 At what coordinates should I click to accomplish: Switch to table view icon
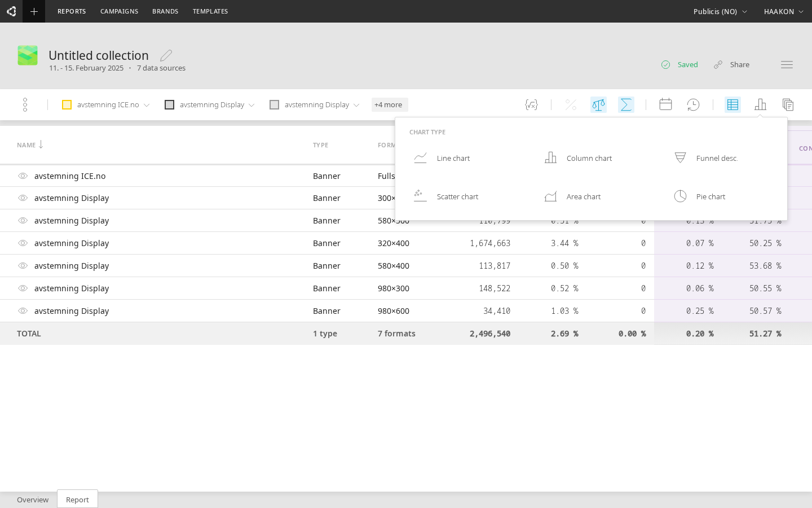[732, 104]
